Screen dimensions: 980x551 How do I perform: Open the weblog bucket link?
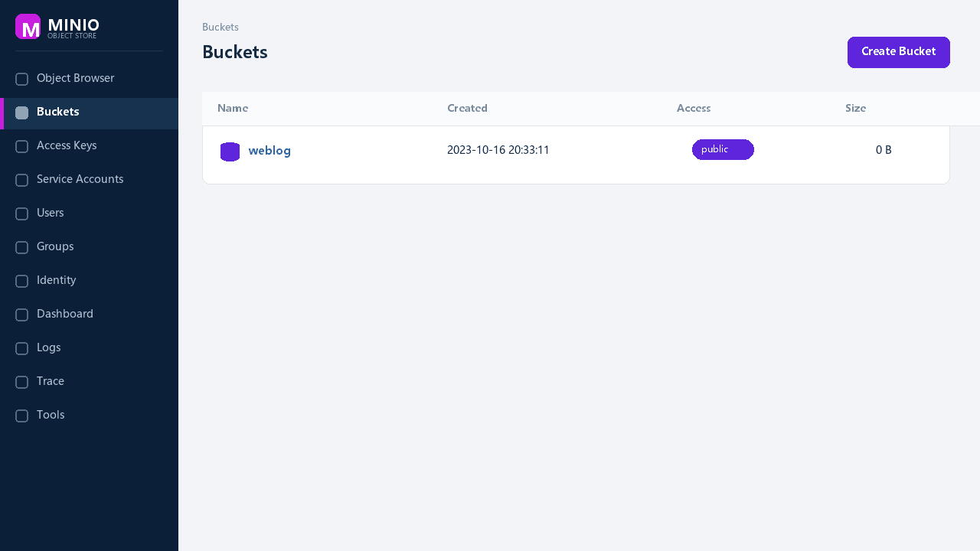269,151
